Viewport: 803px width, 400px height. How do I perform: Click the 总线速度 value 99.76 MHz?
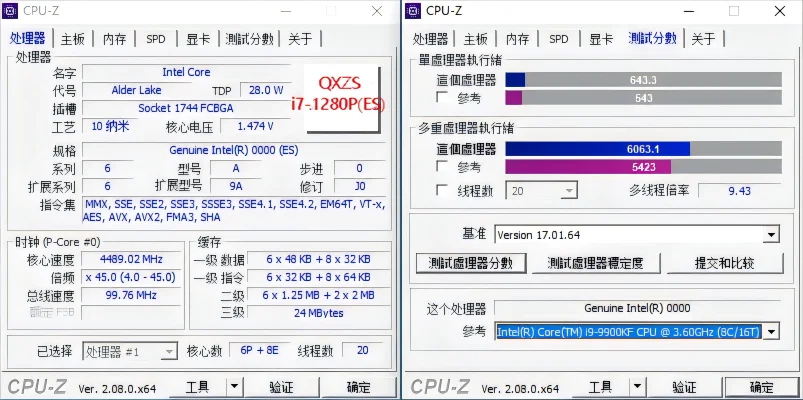click(131, 295)
